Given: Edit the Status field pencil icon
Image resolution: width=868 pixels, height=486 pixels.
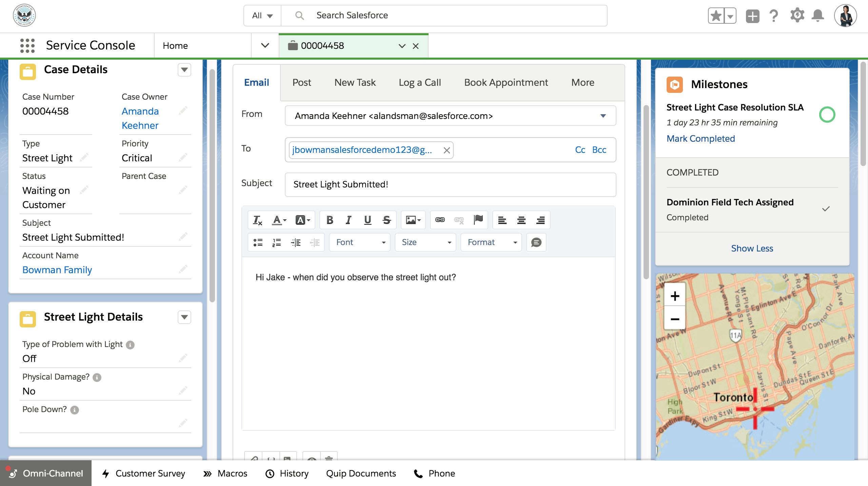Looking at the screenshot, I should click(84, 190).
